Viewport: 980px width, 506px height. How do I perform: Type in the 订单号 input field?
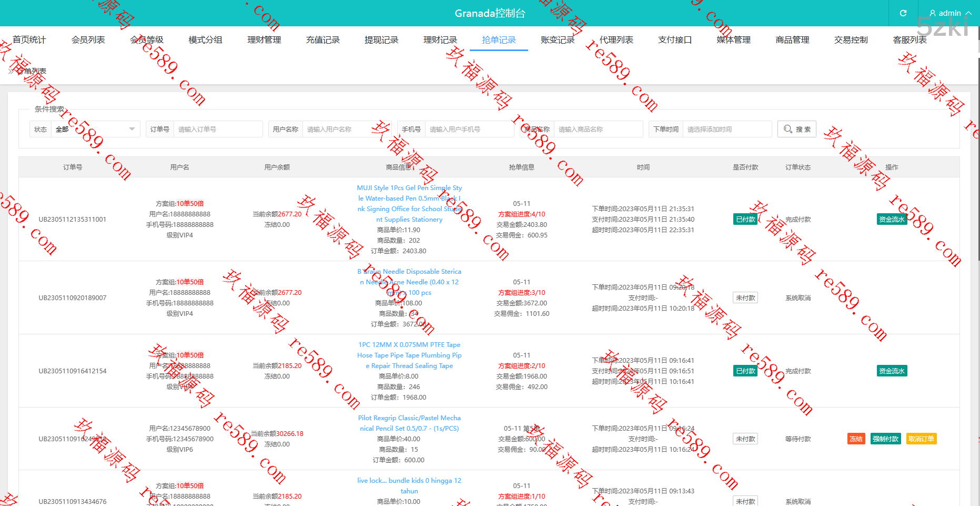[218, 129]
